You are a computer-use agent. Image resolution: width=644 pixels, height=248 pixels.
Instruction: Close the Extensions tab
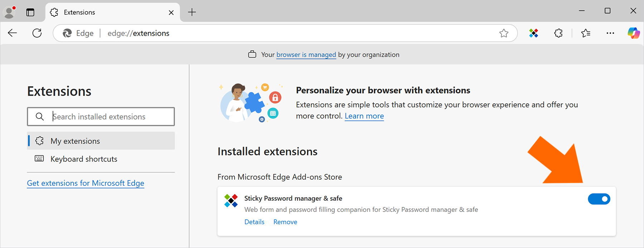click(x=171, y=13)
